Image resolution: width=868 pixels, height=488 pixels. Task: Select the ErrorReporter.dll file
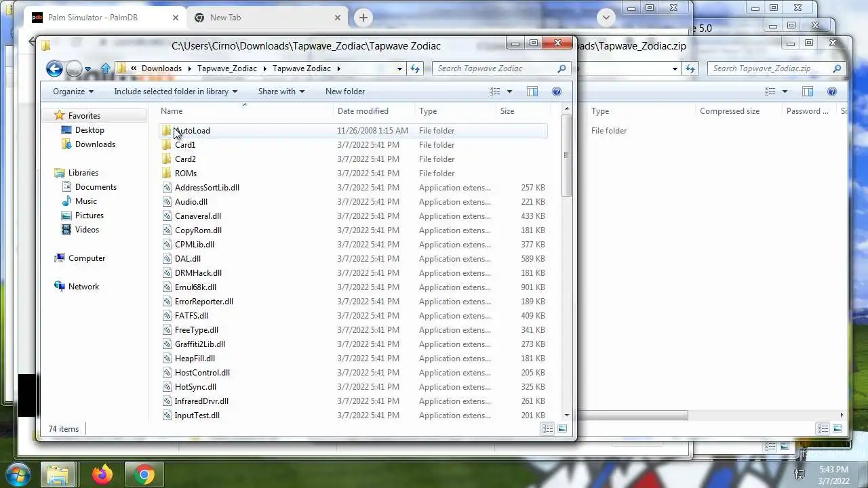pyautogui.click(x=203, y=302)
